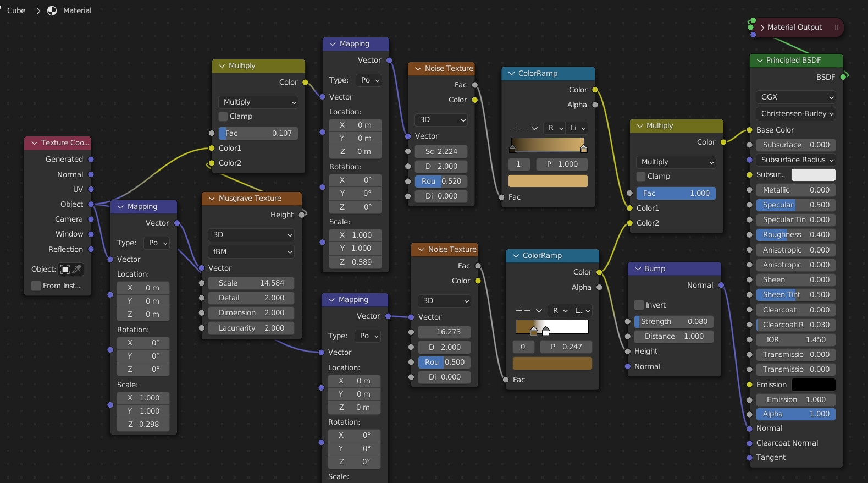Image resolution: width=868 pixels, height=483 pixels.
Task: Click the Material sphere icon in breadcrumb
Action: 52,10
